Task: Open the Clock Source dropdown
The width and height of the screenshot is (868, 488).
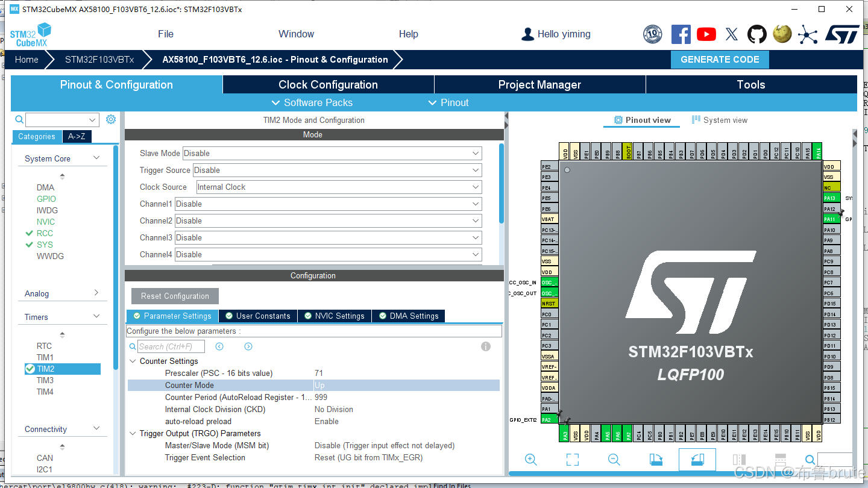Action: tap(339, 187)
